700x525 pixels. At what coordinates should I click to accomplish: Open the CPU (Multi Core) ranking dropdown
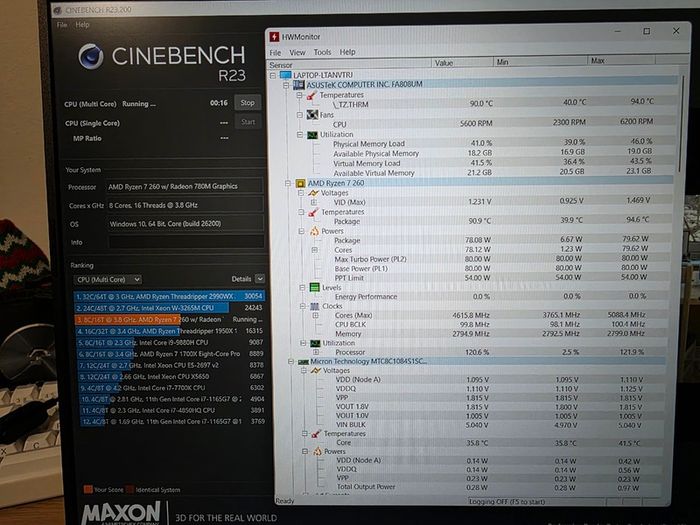pos(107,279)
